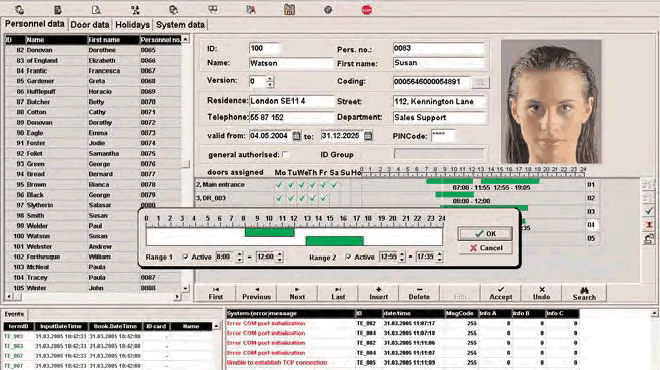The height and width of the screenshot is (370, 660).
Task: Click Main entrance 07:00 - 11:55 green bar
Action: tap(449, 181)
